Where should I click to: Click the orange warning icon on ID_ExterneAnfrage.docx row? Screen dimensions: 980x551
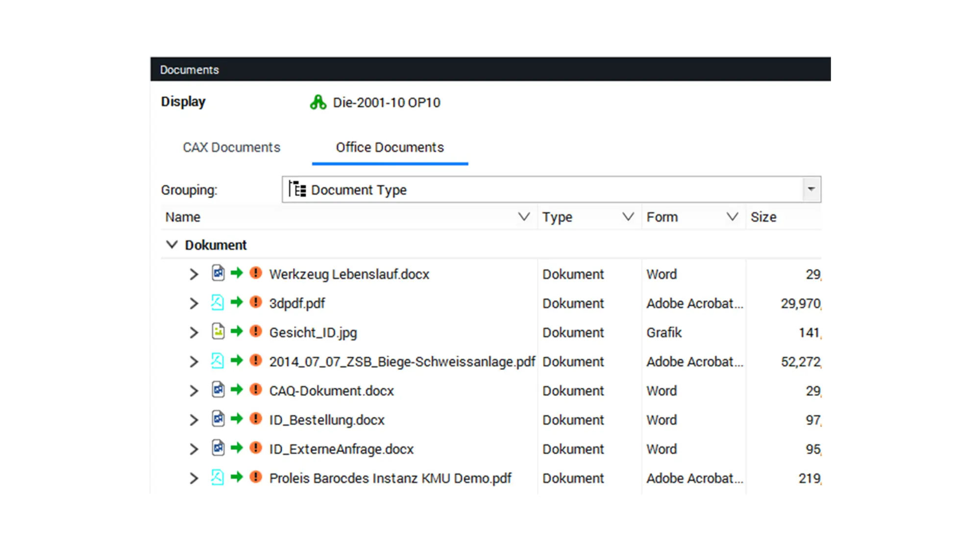pyautogui.click(x=256, y=448)
